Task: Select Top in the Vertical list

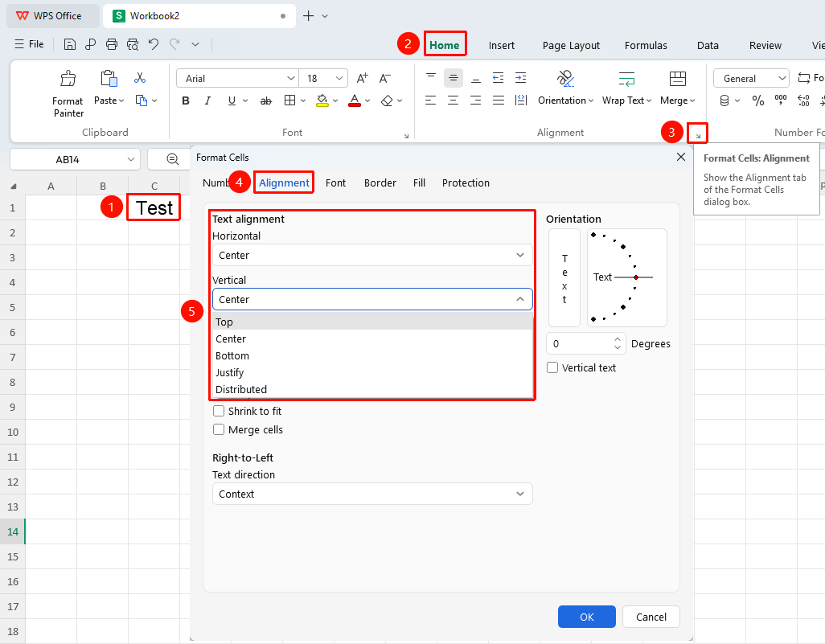Action: [x=372, y=322]
